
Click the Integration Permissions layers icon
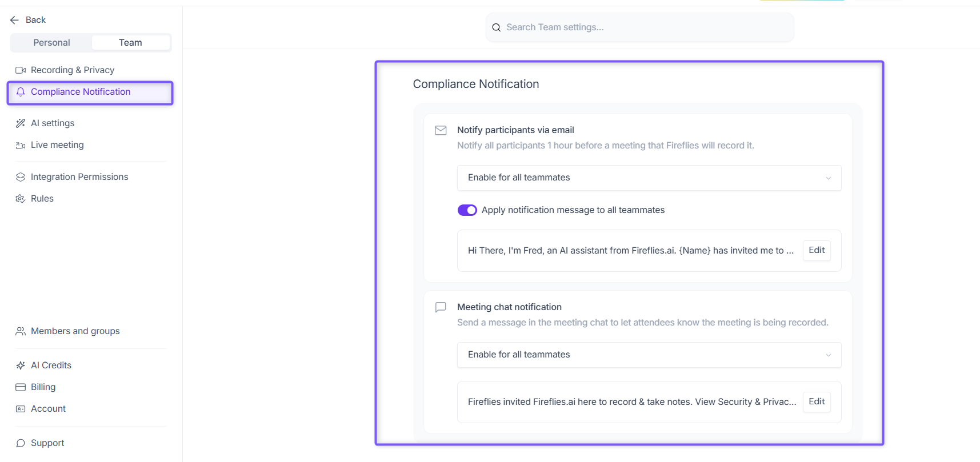tap(21, 177)
